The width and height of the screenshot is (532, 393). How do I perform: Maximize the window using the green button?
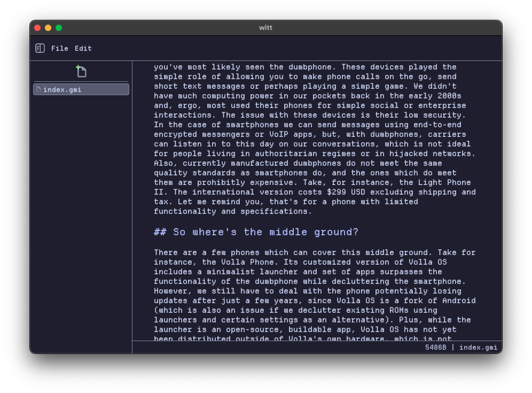59,28
